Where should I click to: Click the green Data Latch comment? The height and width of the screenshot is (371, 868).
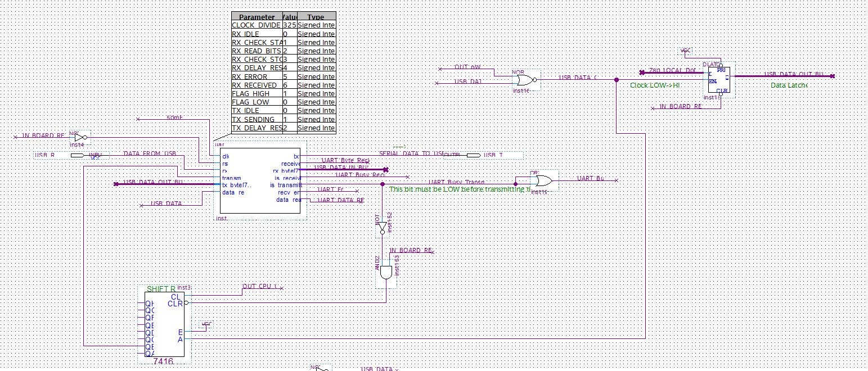[789, 85]
